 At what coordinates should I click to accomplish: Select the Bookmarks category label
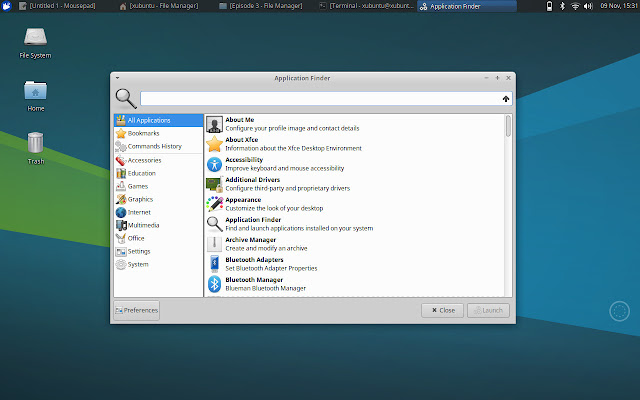143,133
